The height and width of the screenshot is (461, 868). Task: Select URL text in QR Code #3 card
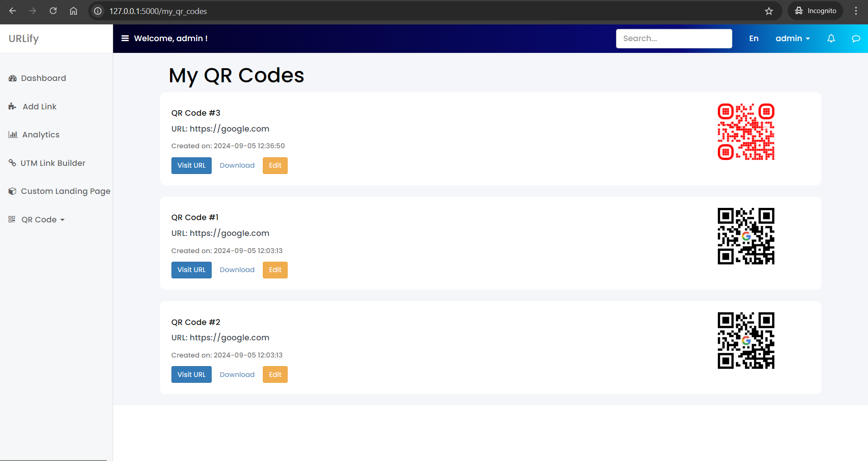click(220, 129)
